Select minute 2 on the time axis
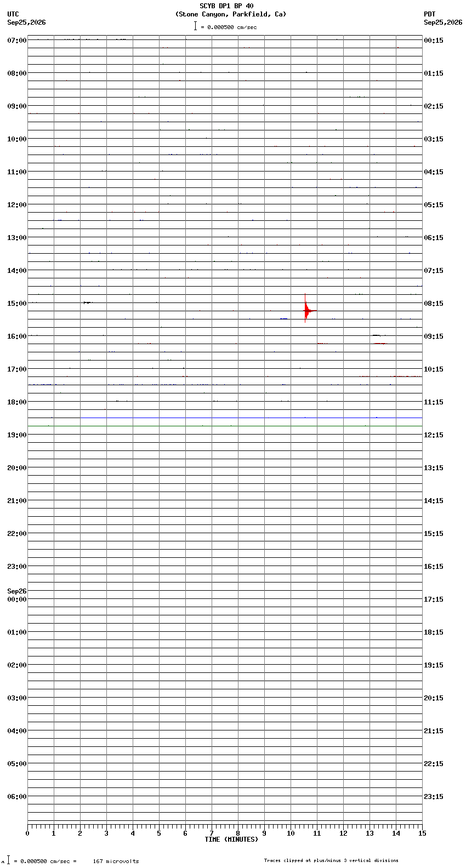Viewport: 466px width, 868px height. tap(80, 833)
